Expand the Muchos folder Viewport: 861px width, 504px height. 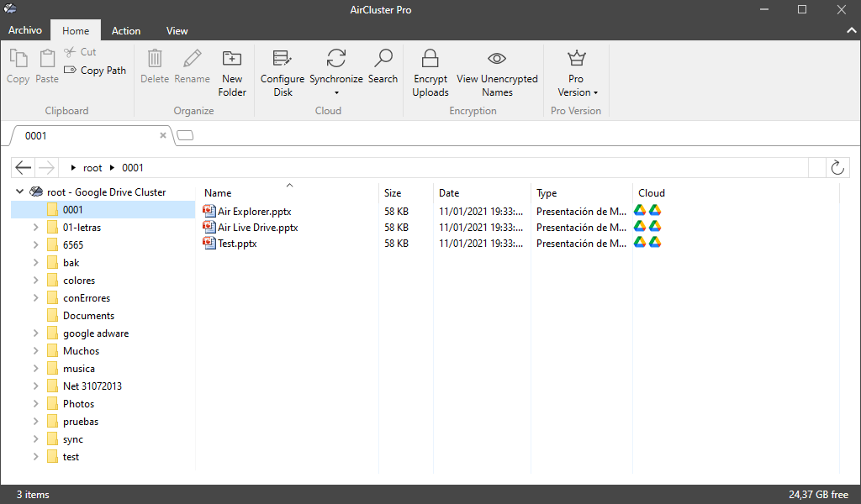point(35,350)
